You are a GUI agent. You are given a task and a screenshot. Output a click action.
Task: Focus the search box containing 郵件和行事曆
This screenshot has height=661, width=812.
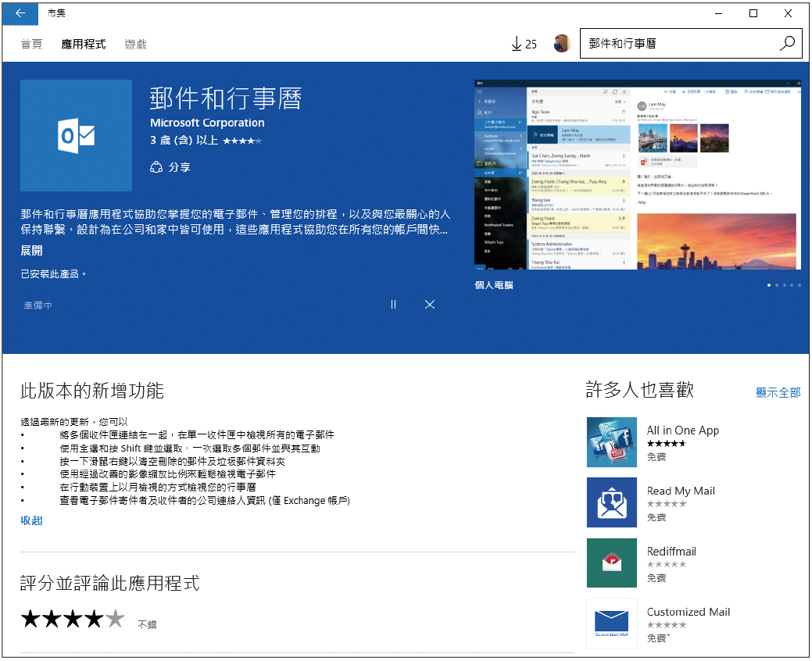[x=691, y=44]
